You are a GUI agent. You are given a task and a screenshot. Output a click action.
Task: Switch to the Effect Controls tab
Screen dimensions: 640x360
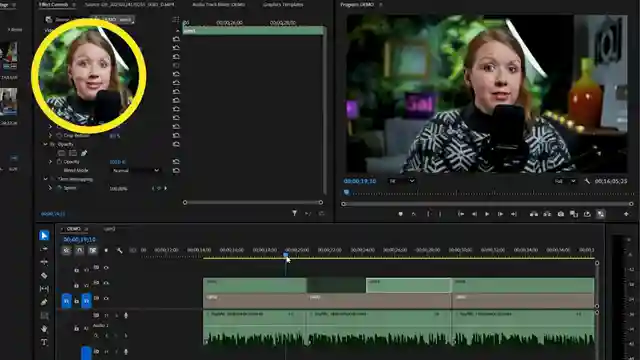coord(53,4)
